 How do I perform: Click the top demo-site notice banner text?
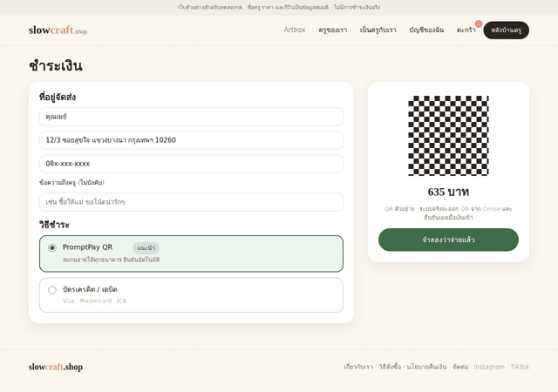click(x=279, y=7)
